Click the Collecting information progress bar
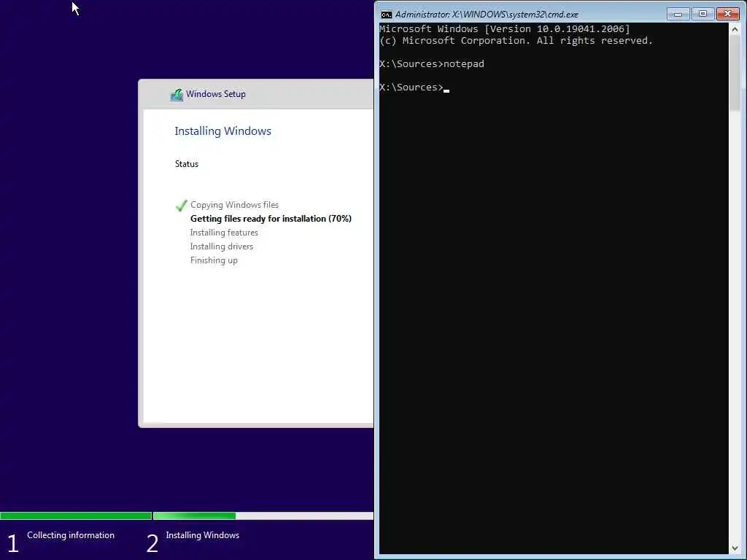This screenshot has width=747, height=560. (x=76, y=516)
